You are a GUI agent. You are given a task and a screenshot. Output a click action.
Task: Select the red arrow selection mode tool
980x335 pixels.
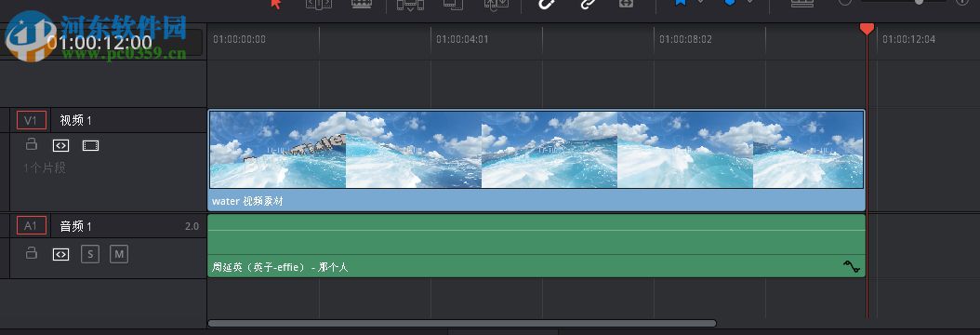[275, 4]
